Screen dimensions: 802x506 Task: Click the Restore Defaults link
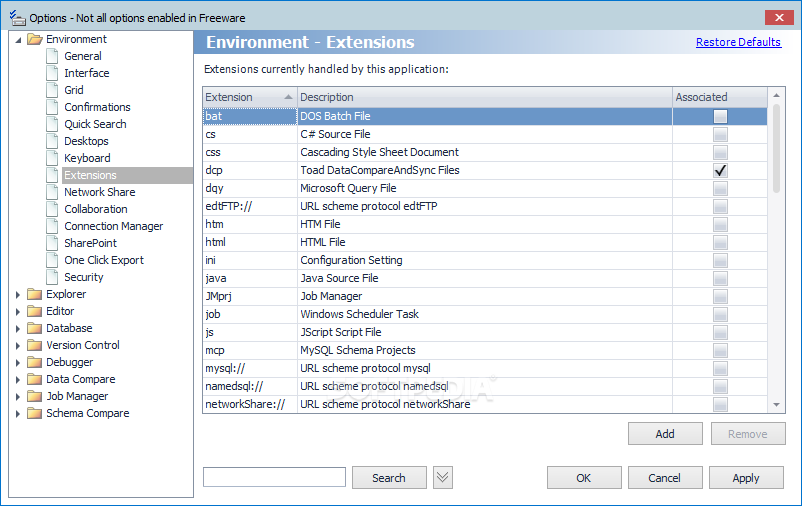738,42
